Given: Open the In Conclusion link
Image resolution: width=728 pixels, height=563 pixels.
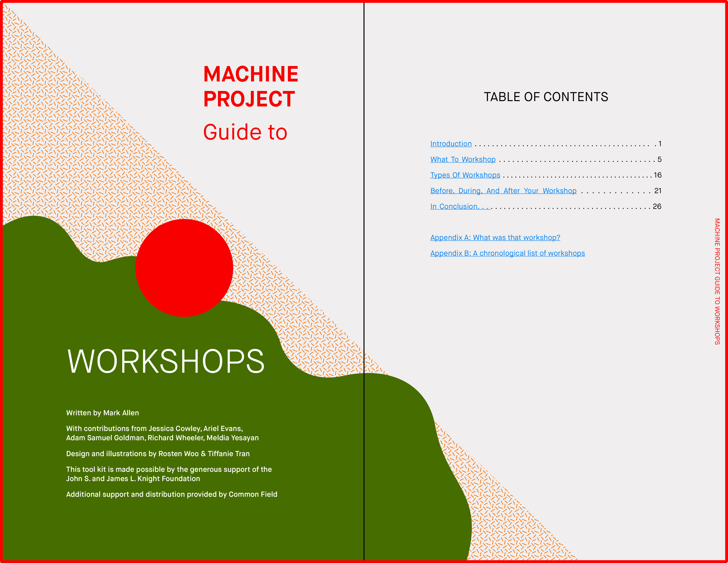Looking at the screenshot, I should coord(460,206).
